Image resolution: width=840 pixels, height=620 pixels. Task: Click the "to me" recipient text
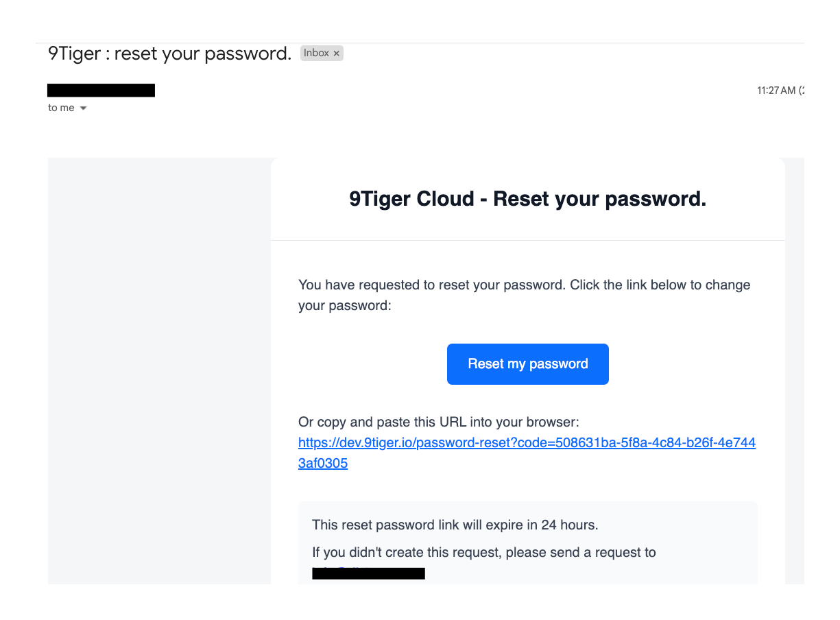[61, 108]
